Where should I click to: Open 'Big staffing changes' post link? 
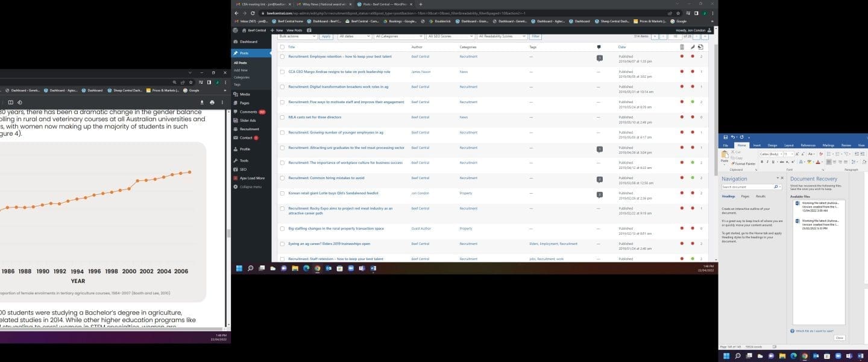pos(336,229)
